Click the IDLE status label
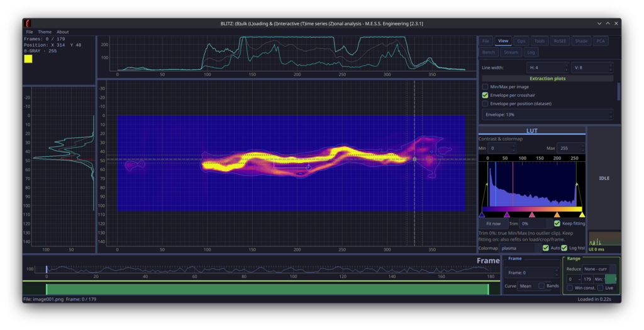Screen dimensions: 644x330 604,178
